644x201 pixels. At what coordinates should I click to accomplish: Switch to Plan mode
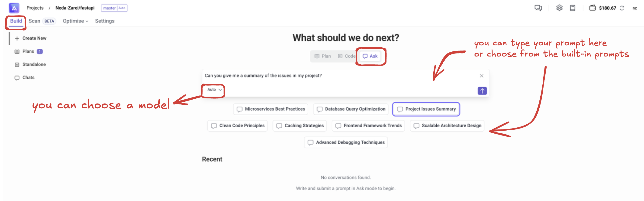(323, 56)
